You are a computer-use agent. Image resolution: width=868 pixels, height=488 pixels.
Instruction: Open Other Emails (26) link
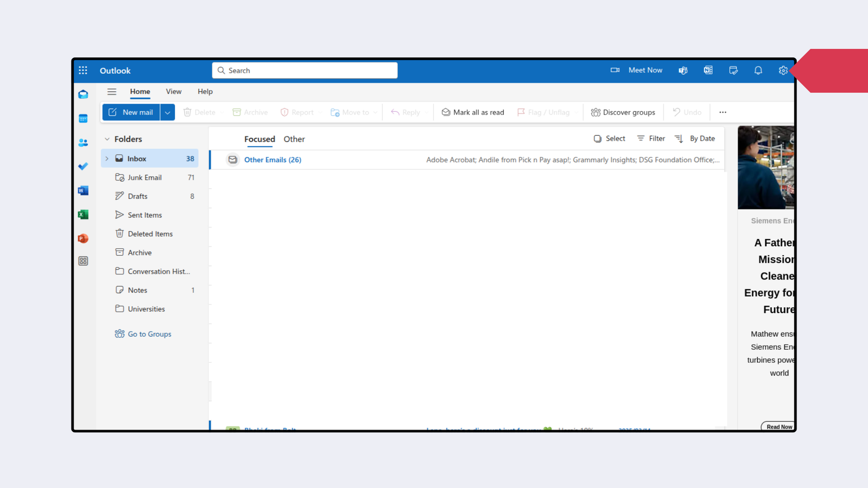click(273, 160)
